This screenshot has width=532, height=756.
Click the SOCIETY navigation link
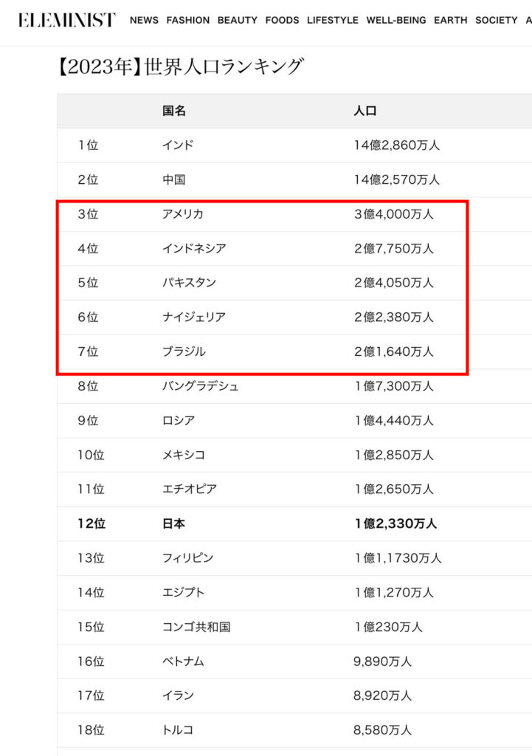coord(496,20)
